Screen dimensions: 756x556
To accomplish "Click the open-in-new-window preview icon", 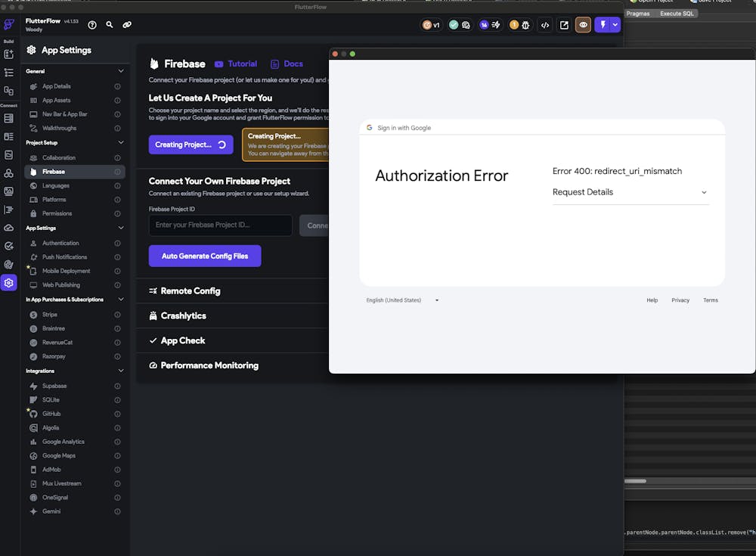I will (564, 25).
